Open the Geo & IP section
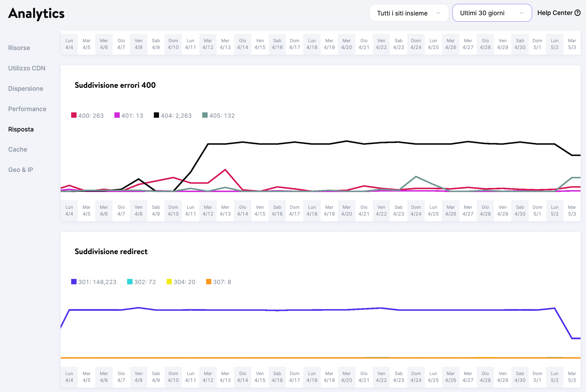 (x=21, y=170)
